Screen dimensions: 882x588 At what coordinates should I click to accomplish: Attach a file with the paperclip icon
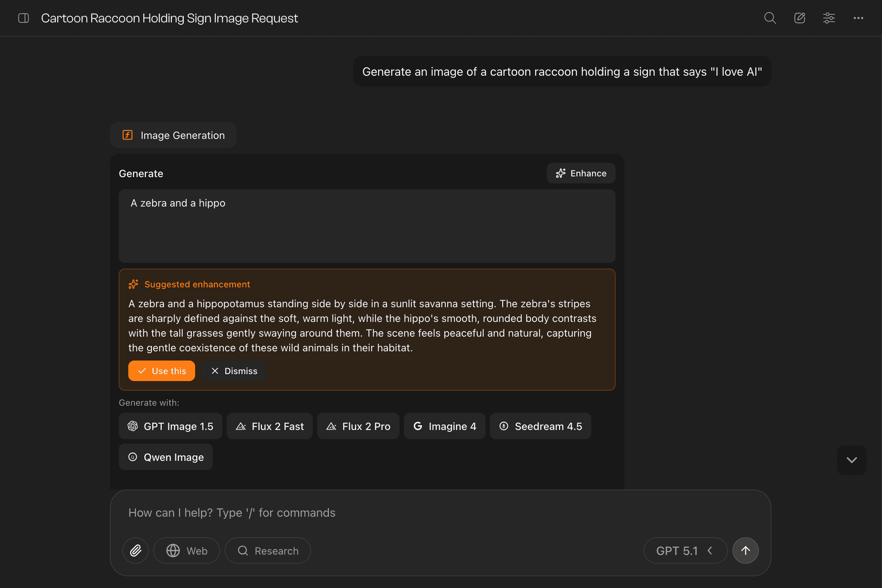click(135, 550)
